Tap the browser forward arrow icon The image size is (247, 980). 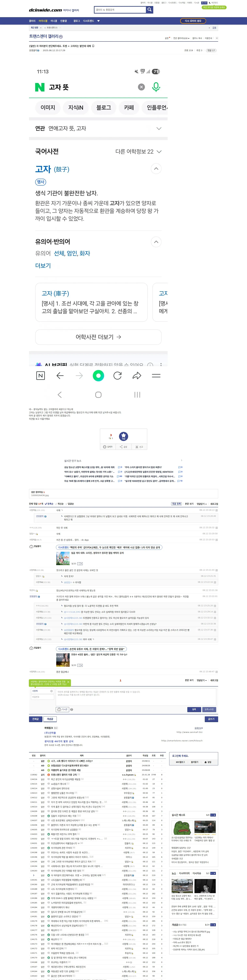pyautogui.click(x=79, y=376)
